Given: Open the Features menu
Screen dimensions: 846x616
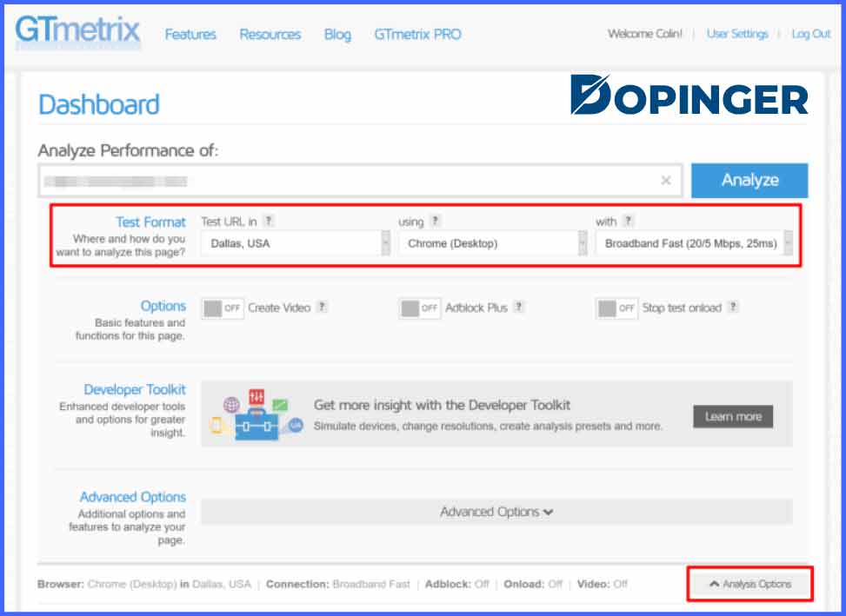Looking at the screenshot, I should point(190,35).
